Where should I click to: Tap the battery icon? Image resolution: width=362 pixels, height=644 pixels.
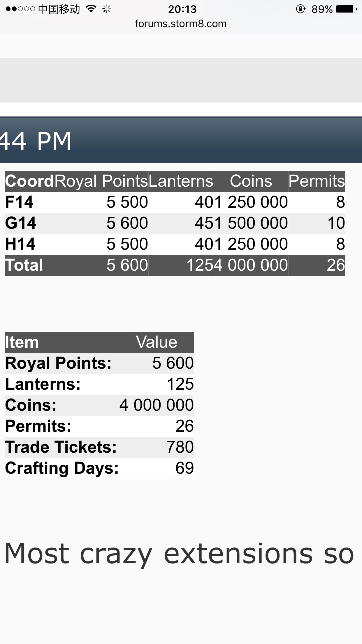[x=346, y=9]
